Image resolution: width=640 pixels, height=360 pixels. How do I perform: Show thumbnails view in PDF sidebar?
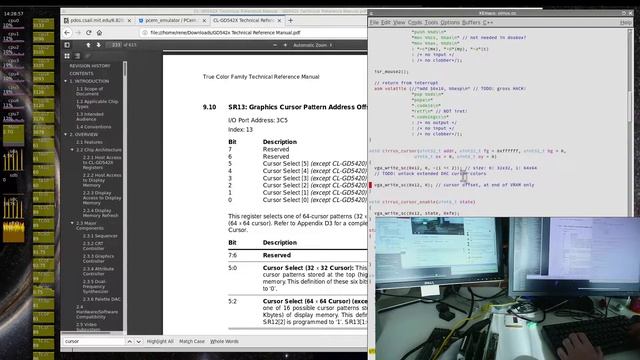pyautogui.click(x=67, y=56)
